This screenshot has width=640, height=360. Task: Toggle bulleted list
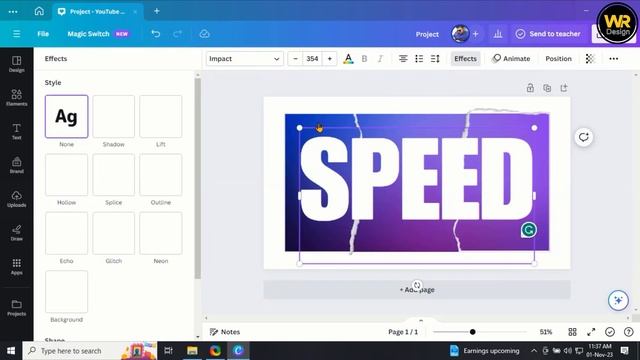pos(419,59)
